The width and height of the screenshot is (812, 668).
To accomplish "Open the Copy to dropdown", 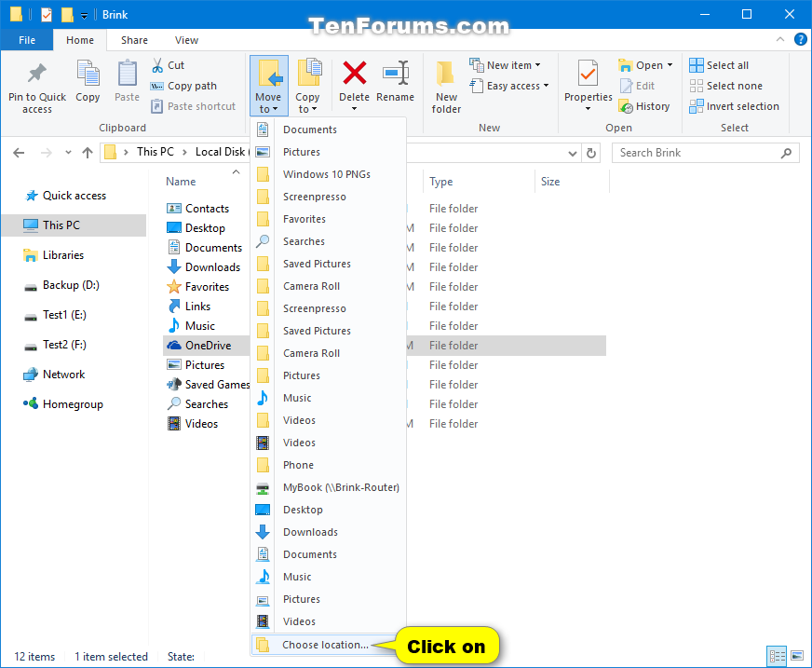I will [x=307, y=86].
